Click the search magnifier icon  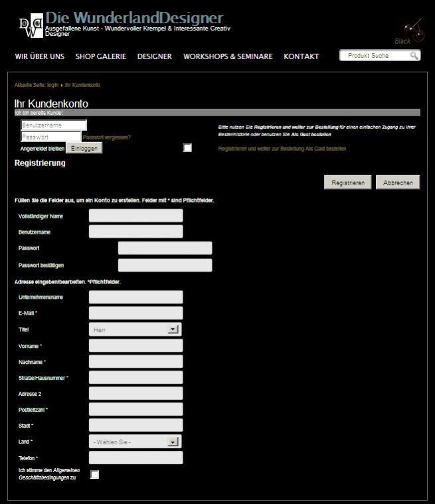[414, 56]
